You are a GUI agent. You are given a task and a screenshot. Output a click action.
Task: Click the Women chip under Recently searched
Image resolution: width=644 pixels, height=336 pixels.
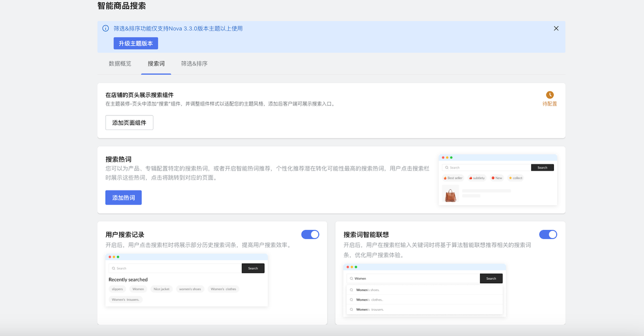point(138,289)
